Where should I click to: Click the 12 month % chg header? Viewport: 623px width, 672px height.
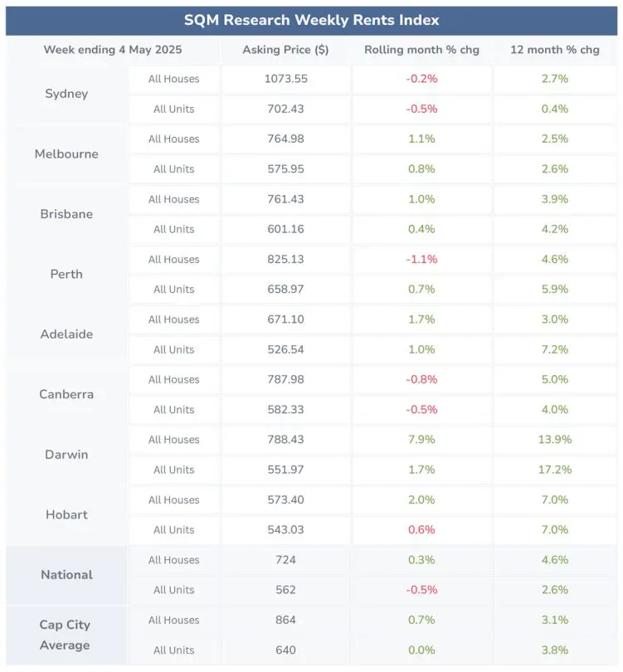click(x=554, y=50)
